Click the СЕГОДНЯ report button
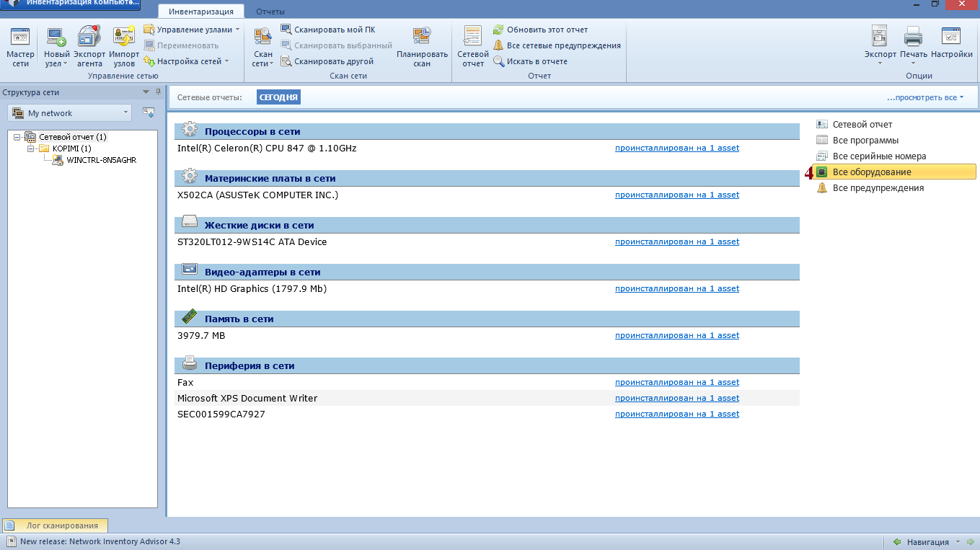The width and height of the screenshot is (980, 550). click(x=278, y=97)
